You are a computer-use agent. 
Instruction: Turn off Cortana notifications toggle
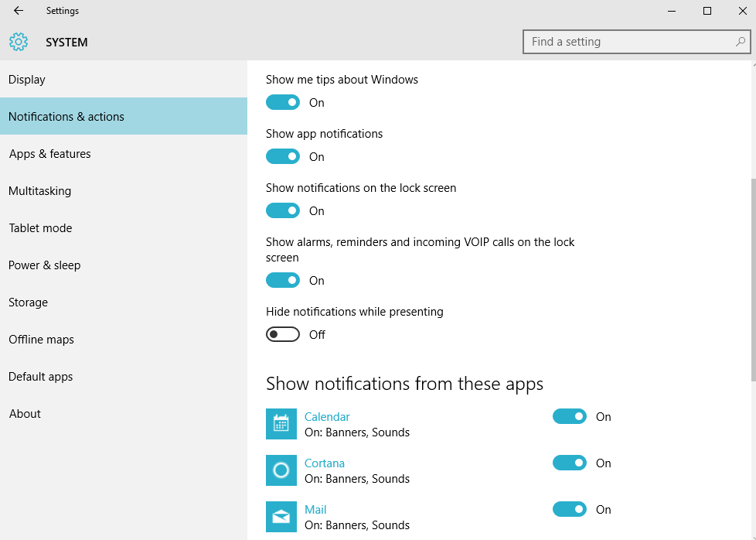coord(570,463)
